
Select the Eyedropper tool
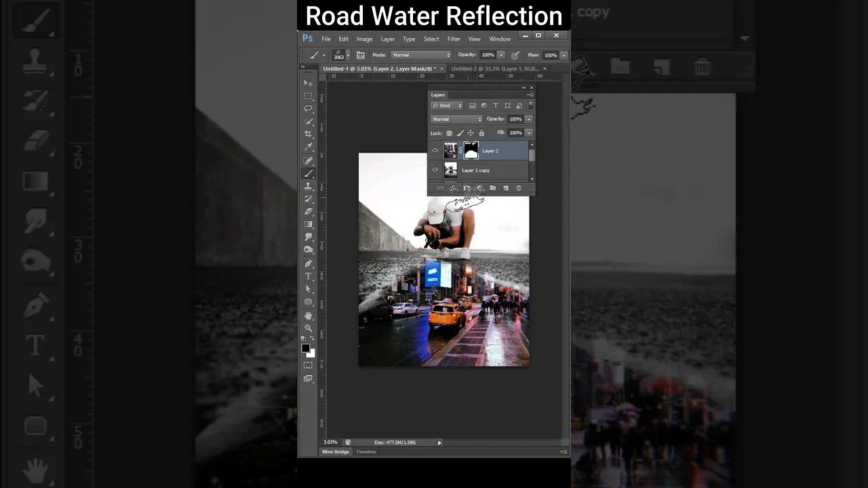(x=308, y=147)
